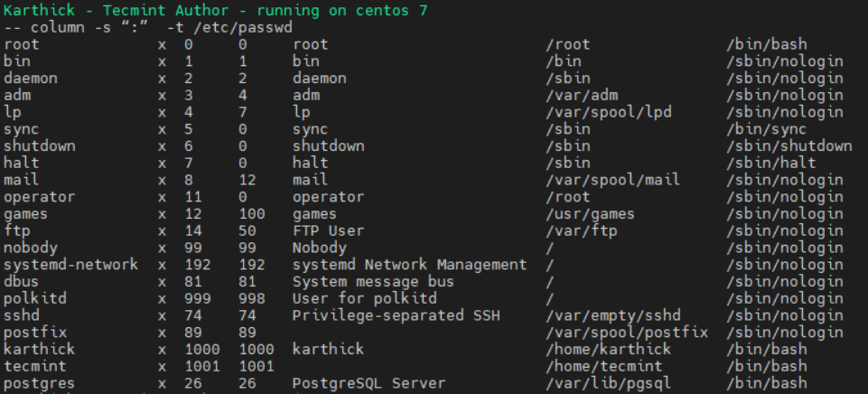Image resolution: width=868 pixels, height=394 pixels.
Task: Click the /sbin/shutdown shell path
Action: 789,145
